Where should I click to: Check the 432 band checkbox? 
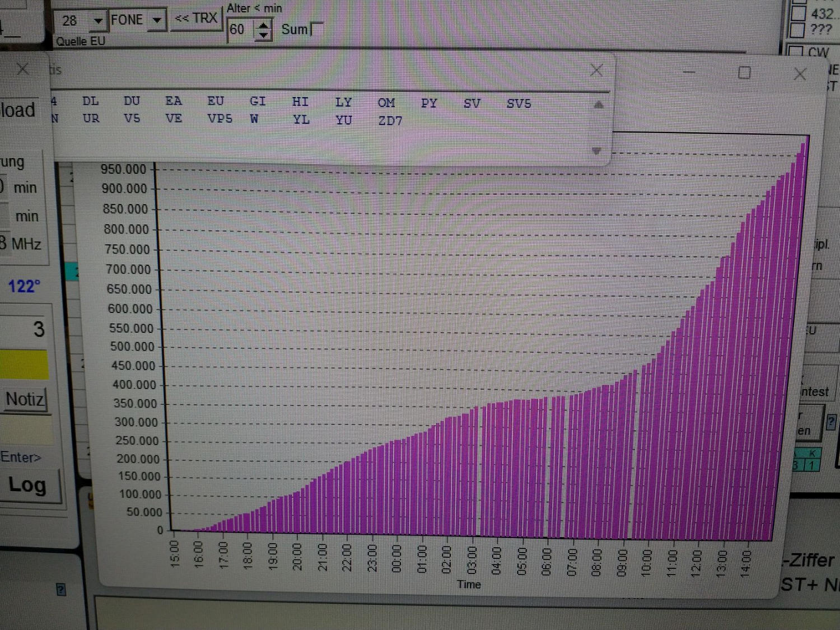pos(799,12)
